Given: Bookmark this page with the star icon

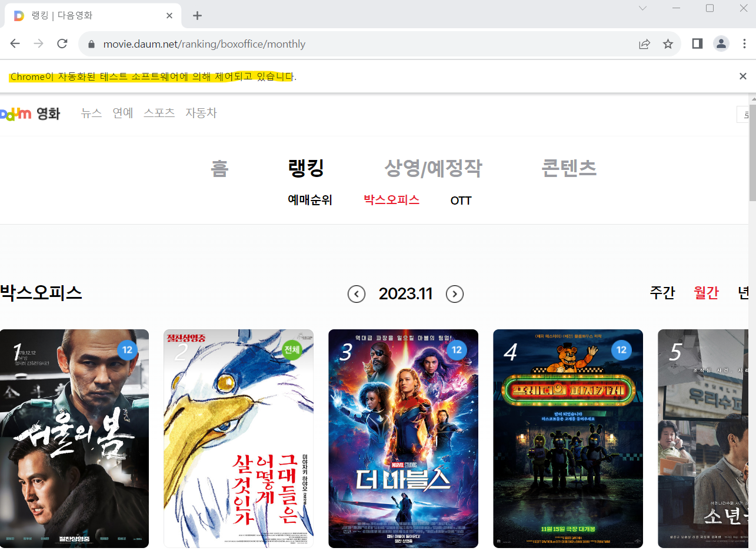Looking at the screenshot, I should (668, 44).
